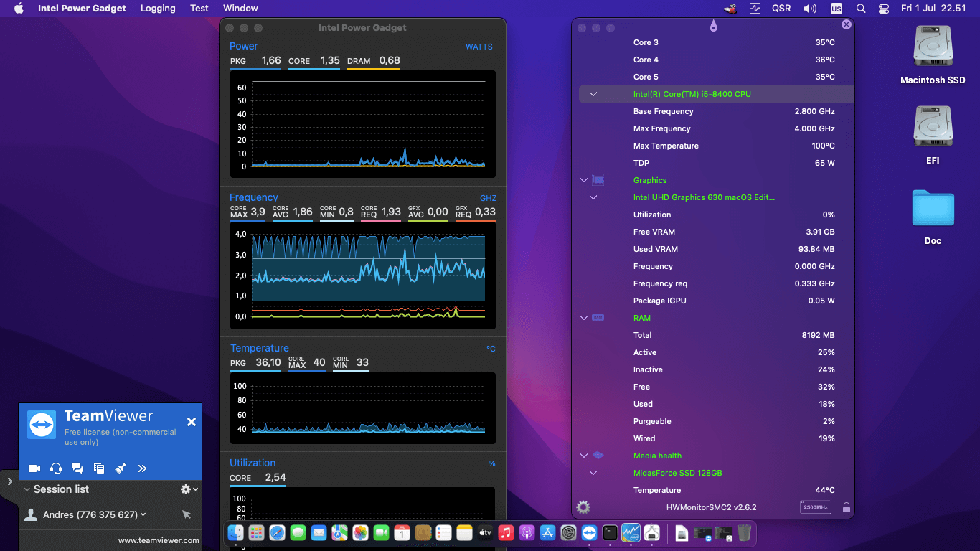Viewport: 980px width, 551px height.
Task: Close the TeamViewer session panel
Action: tap(192, 422)
